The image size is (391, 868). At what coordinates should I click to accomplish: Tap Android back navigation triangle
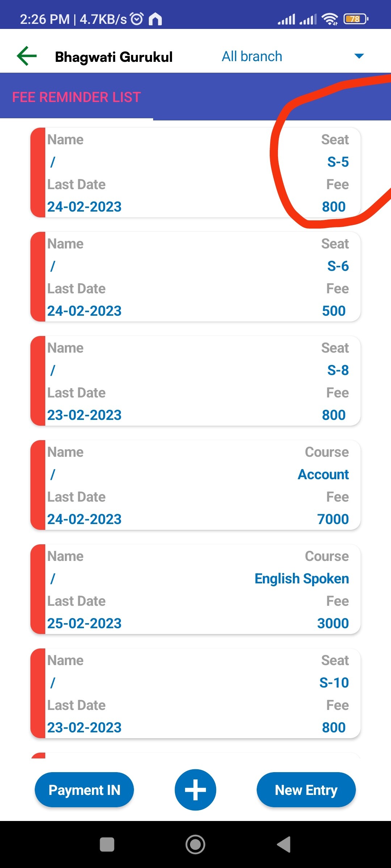(284, 845)
